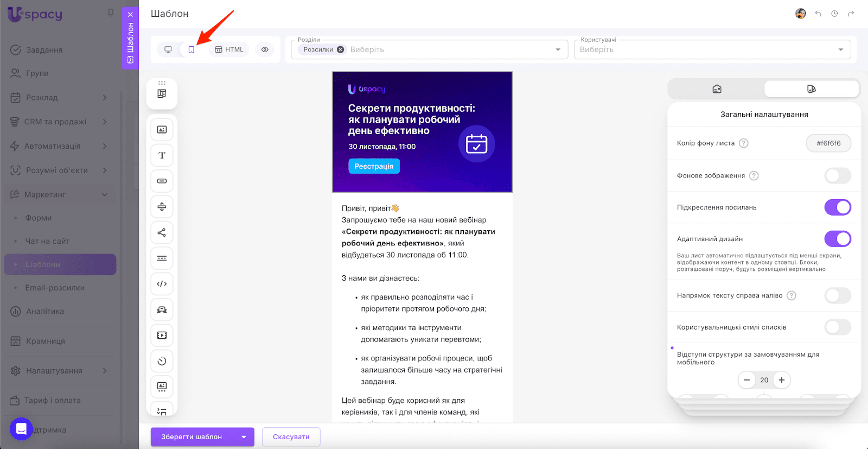
Task: Add an image block
Action: [x=162, y=130]
